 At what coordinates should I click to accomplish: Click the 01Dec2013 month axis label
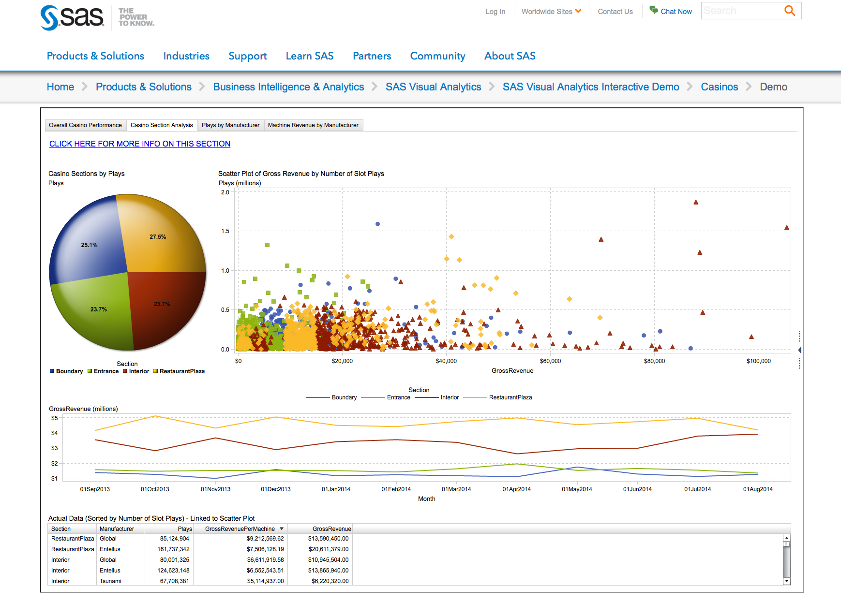pyautogui.click(x=276, y=489)
